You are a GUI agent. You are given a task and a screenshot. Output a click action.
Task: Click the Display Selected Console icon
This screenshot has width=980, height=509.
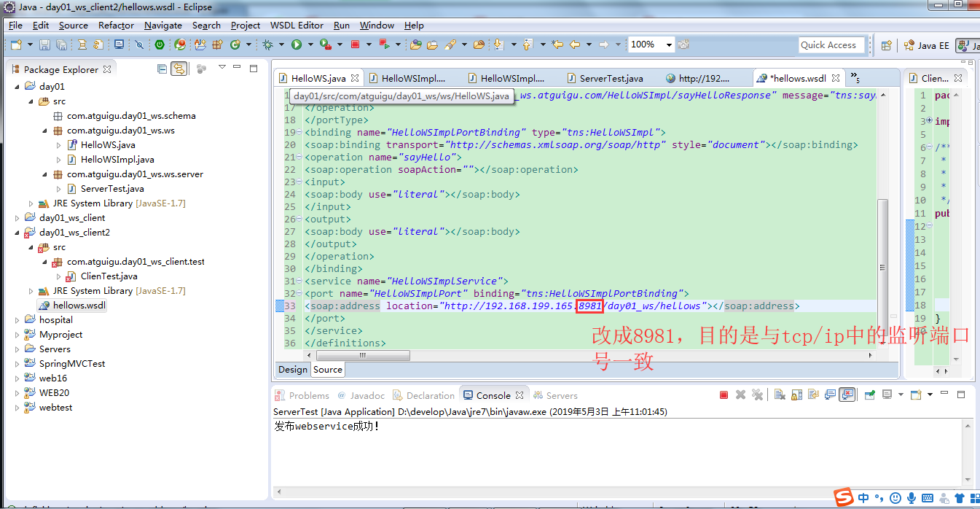887,395
